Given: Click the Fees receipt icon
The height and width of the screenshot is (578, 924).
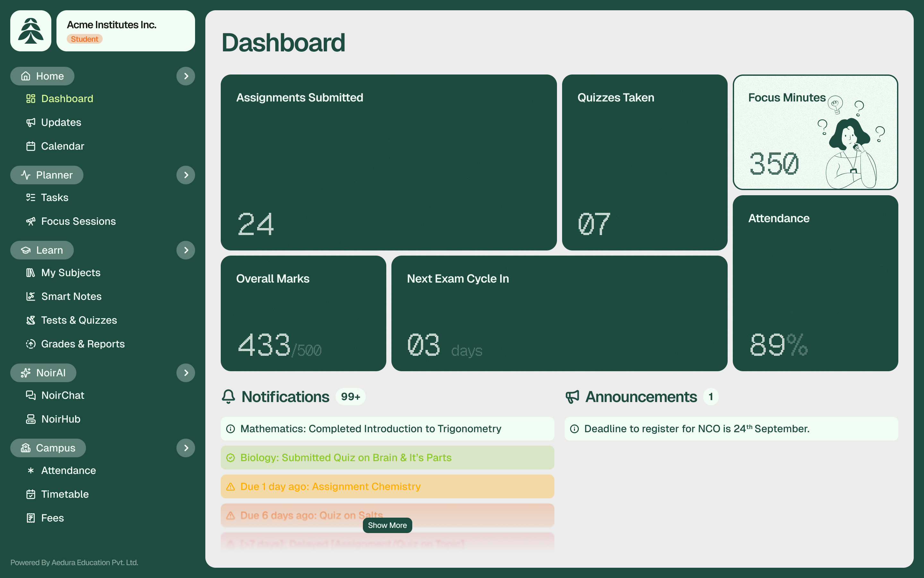Looking at the screenshot, I should coord(30,518).
